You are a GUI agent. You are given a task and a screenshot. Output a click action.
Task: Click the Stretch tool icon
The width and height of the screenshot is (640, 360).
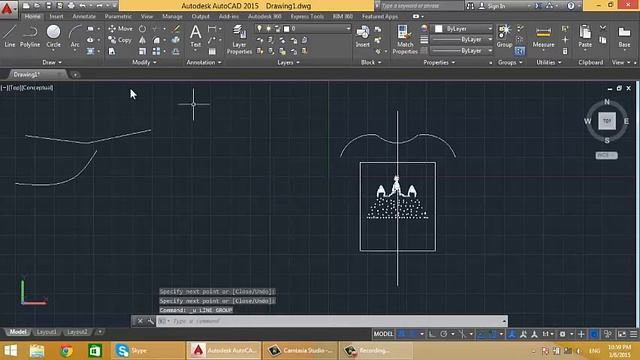tap(112, 51)
